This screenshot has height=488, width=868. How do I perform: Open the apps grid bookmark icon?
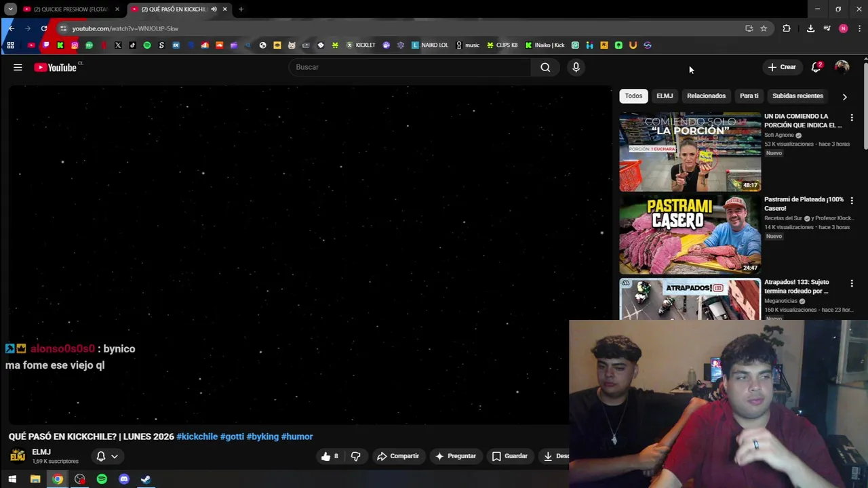pyautogui.click(x=10, y=45)
